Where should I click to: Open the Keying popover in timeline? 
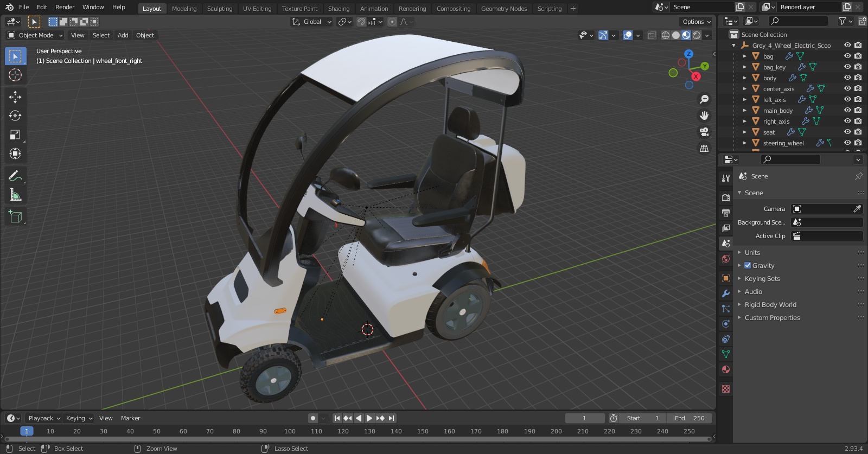pos(79,418)
